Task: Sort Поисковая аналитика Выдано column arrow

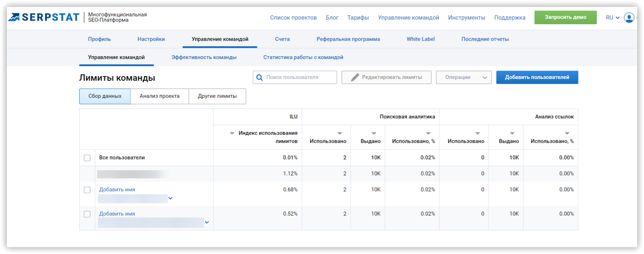Action: [374, 133]
